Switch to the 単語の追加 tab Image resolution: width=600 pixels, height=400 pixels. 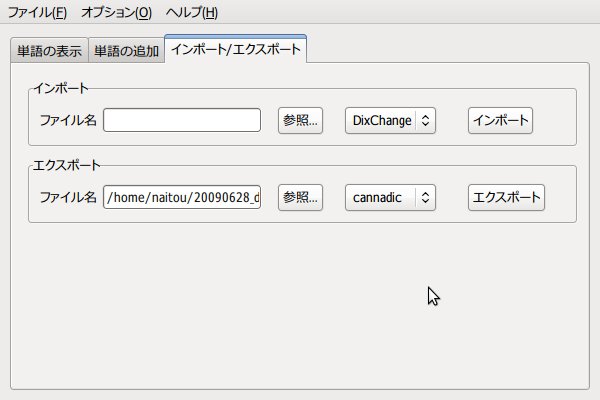pos(126,50)
